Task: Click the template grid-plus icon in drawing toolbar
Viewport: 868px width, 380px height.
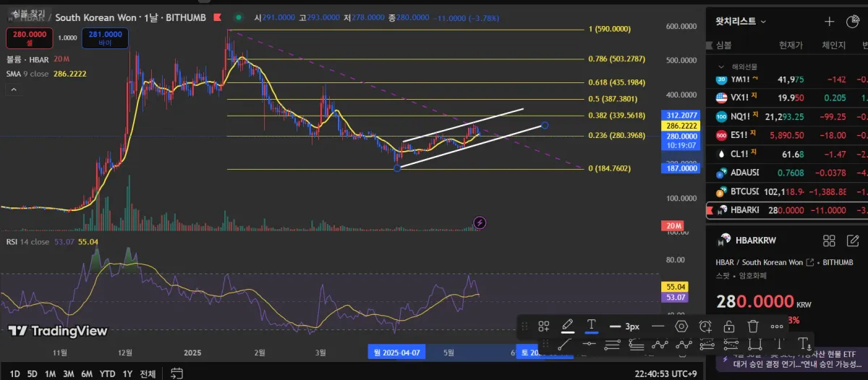Action: click(544, 327)
